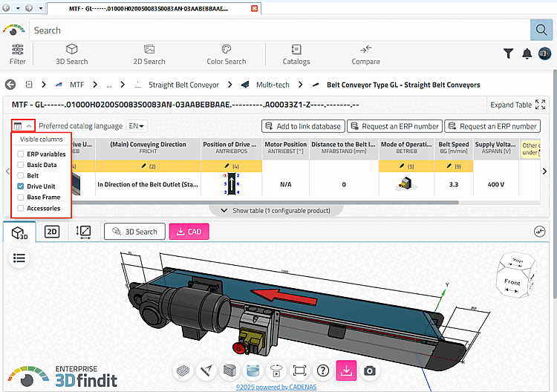Click in the Search field

[280, 30]
